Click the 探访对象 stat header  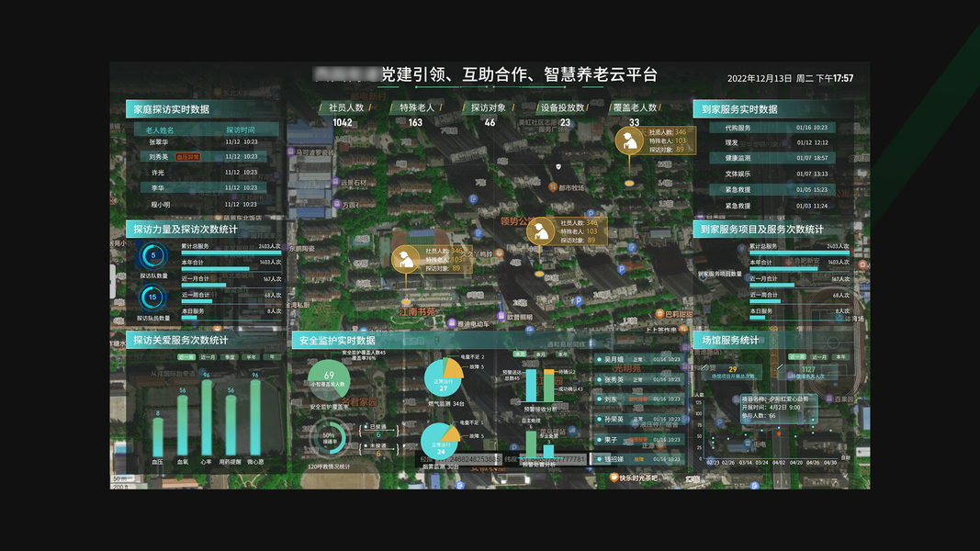[x=489, y=107]
